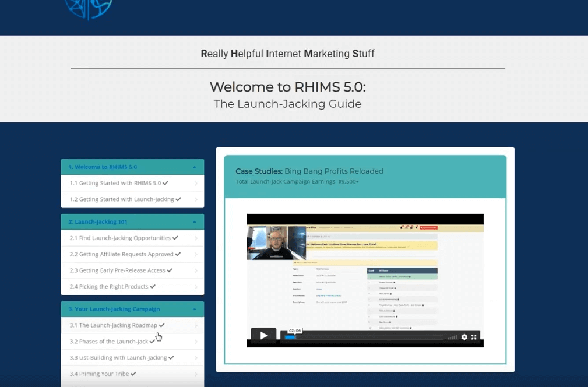Image resolution: width=588 pixels, height=387 pixels.
Task: Click the chevron arrow on lesson 2.4 row
Action: (x=196, y=287)
